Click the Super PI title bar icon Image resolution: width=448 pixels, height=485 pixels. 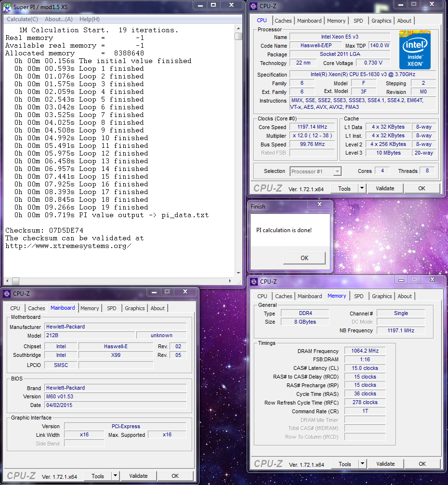(x=7, y=7)
